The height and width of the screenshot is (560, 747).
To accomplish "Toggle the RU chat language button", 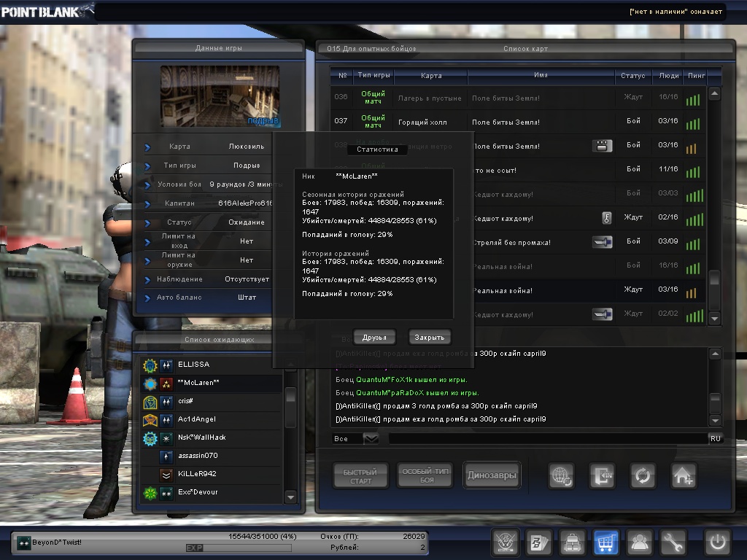I will (x=715, y=438).
